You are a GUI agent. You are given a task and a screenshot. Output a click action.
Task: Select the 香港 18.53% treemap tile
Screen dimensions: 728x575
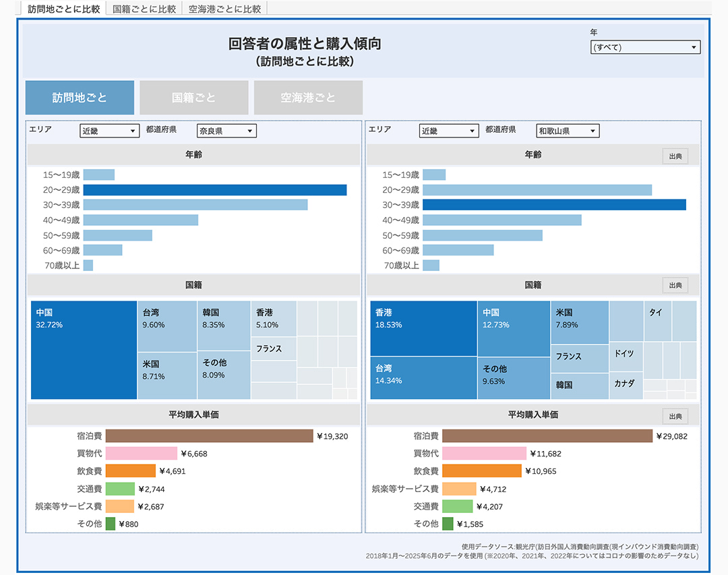tap(423, 328)
